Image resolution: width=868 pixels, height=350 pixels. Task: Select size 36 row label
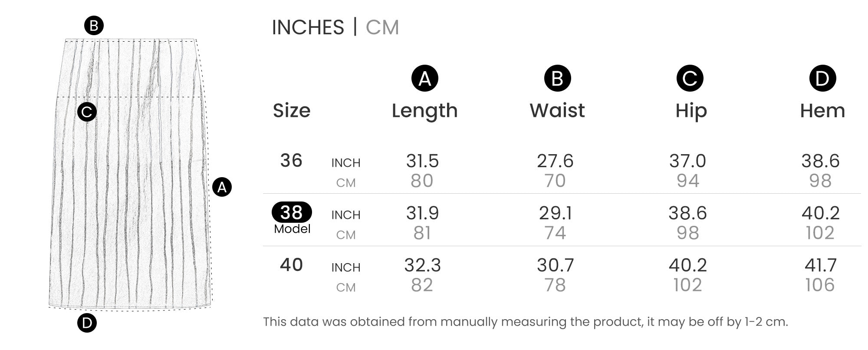[291, 161]
